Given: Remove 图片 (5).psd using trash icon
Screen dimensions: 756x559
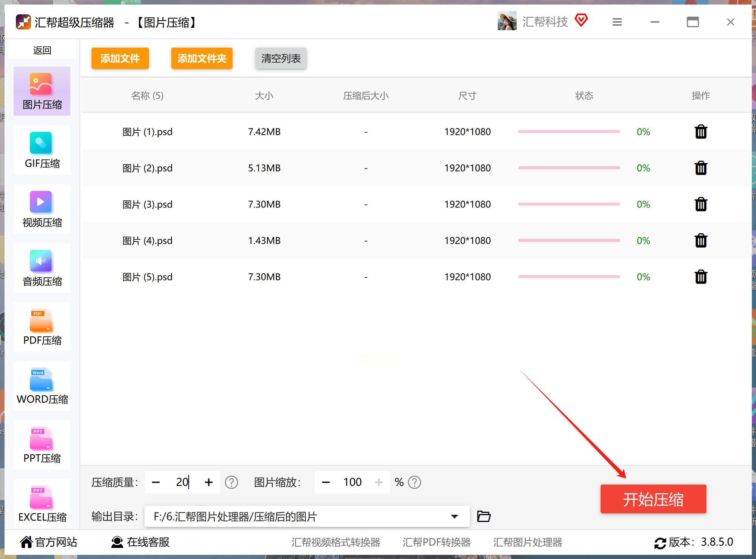Looking at the screenshot, I should 700,277.
